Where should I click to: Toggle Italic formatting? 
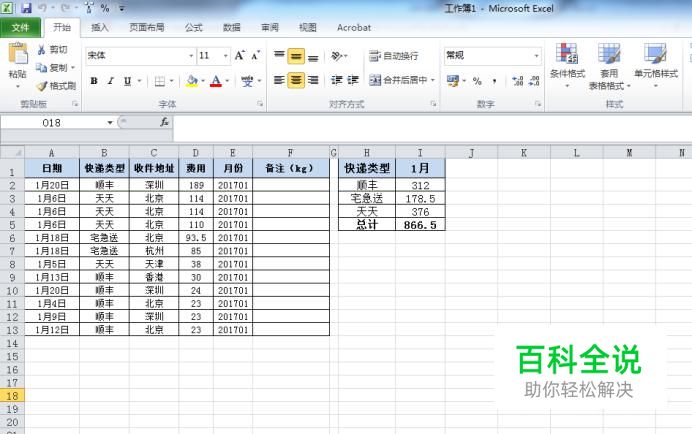click(110, 81)
